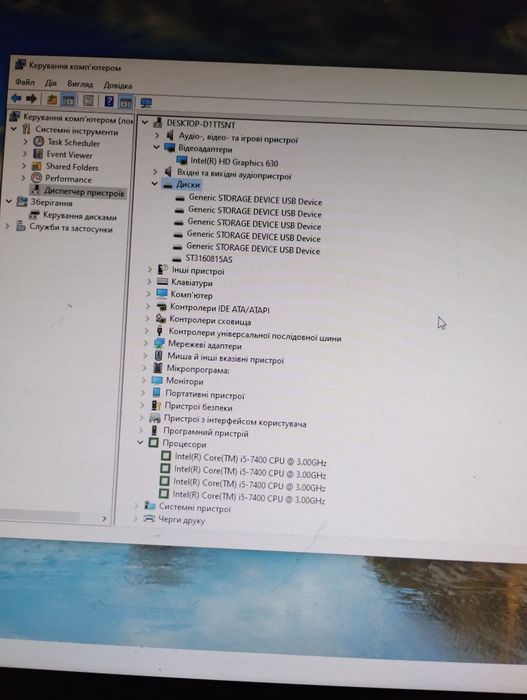The width and height of the screenshot is (527, 700).
Task: Click the Performance icon
Action: coord(36,178)
